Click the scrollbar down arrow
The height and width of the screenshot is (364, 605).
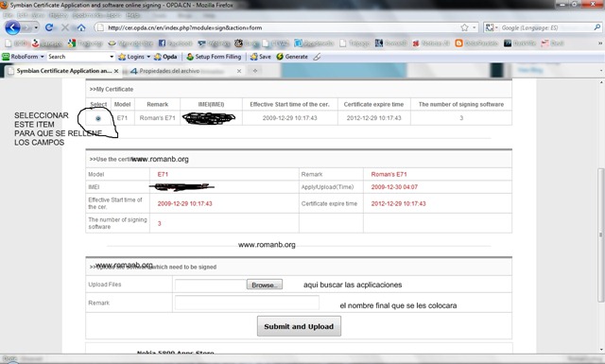point(601,349)
